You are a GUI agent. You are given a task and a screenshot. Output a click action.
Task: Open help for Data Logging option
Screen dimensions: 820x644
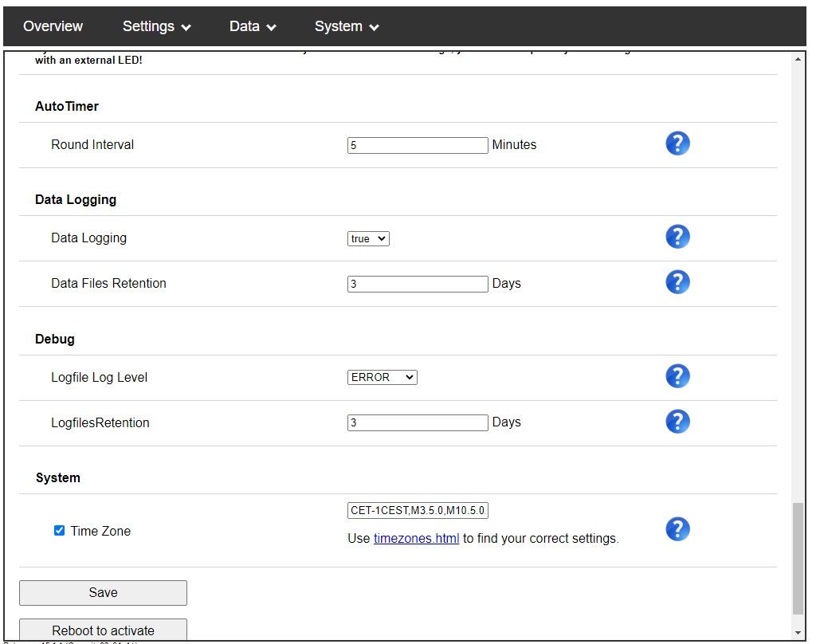pyautogui.click(x=677, y=237)
